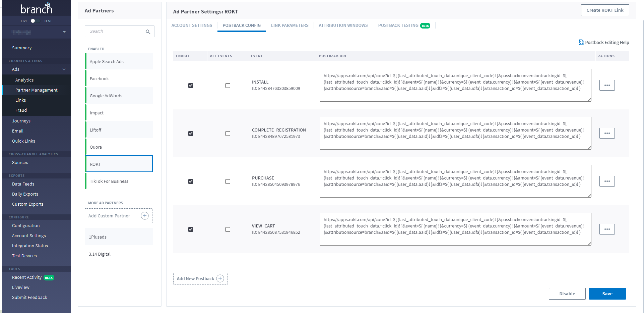Image resolution: width=644 pixels, height=313 pixels.
Task: Check All Events for COMPLETE_REGISTRATION
Action: 228,134
